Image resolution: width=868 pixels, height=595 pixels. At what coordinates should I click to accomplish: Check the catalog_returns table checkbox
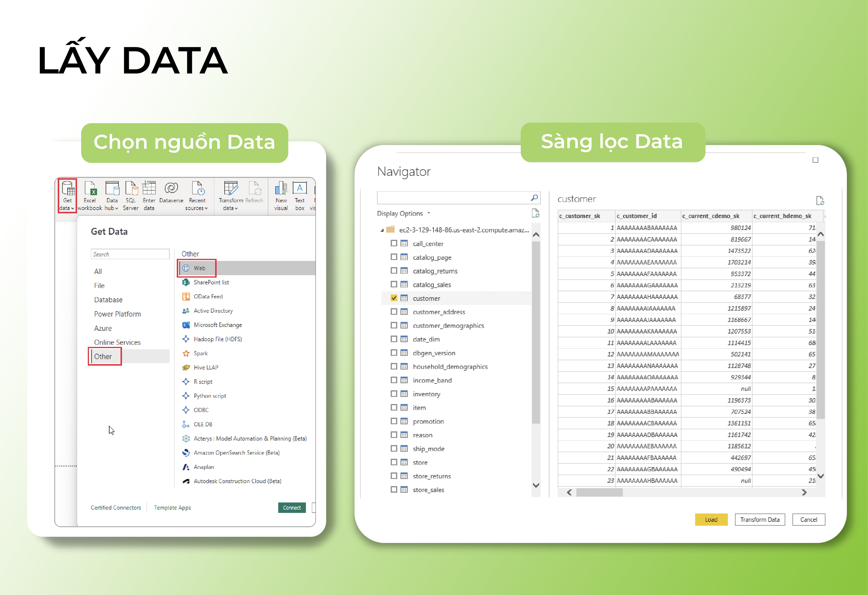coord(394,270)
